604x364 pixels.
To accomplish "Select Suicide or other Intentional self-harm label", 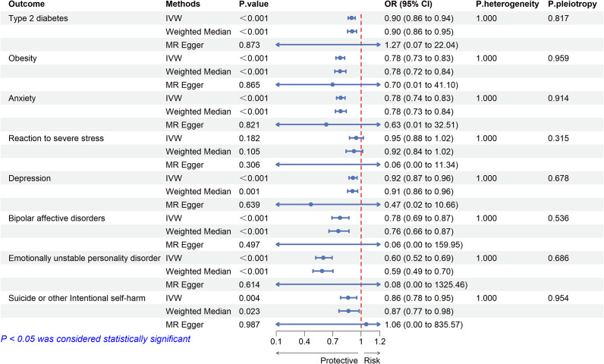I will [x=77, y=298].
